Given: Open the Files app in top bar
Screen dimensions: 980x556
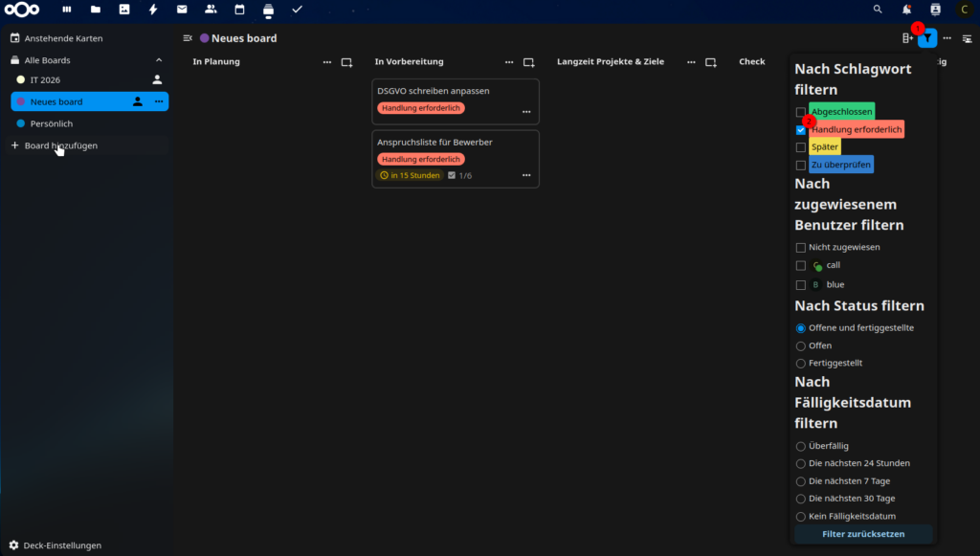Looking at the screenshot, I should pyautogui.click(x=95, y=10).
